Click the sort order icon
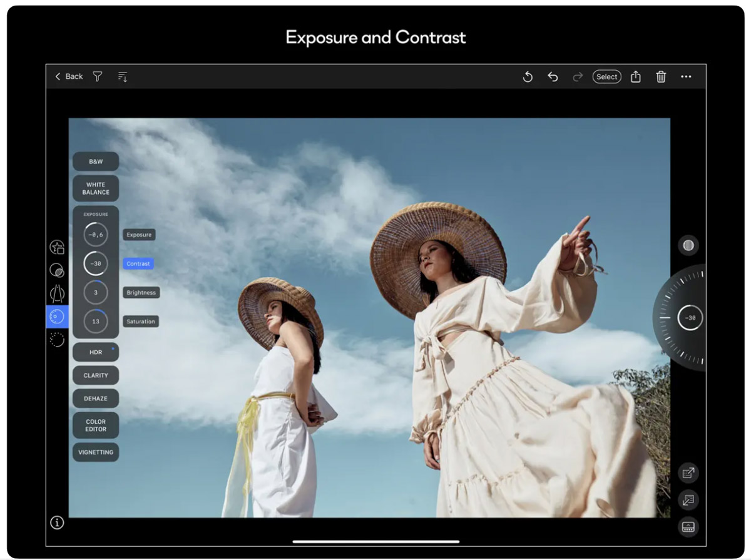The width and height of the screenshot is (751, 560). click(123, 76)
